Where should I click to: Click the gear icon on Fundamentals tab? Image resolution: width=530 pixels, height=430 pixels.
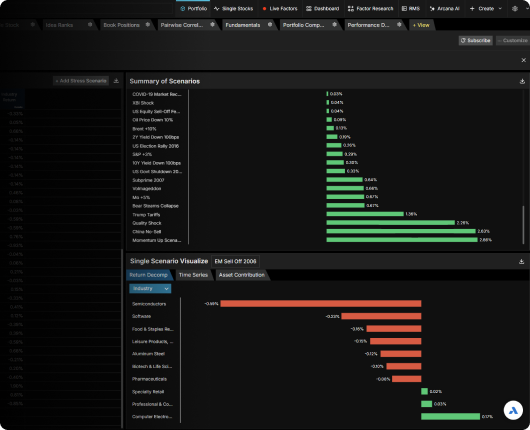click(270, 24)
